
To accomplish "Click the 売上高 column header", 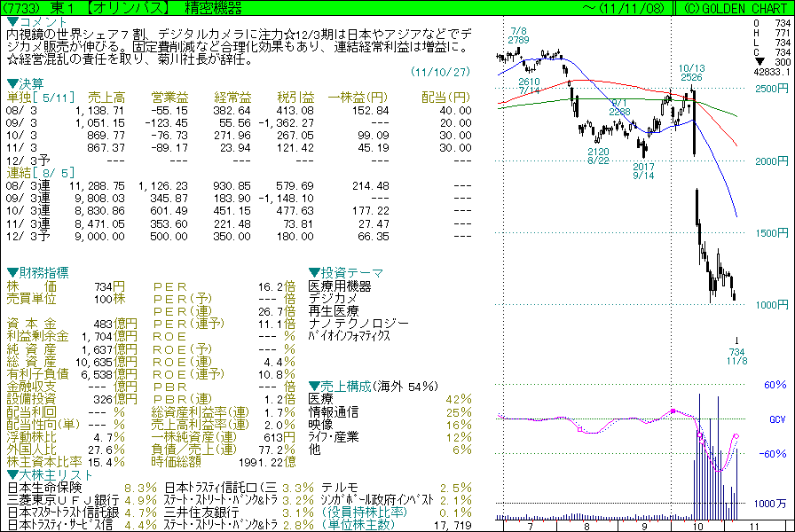I will point(106,97).
